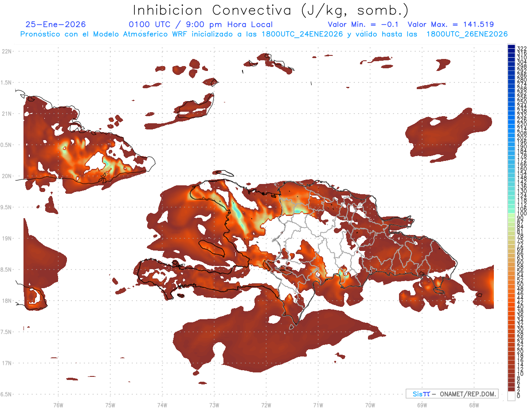Click the "76W" longitude label
The width and height of the screenshot is (532, 411).
pos(58,405)
